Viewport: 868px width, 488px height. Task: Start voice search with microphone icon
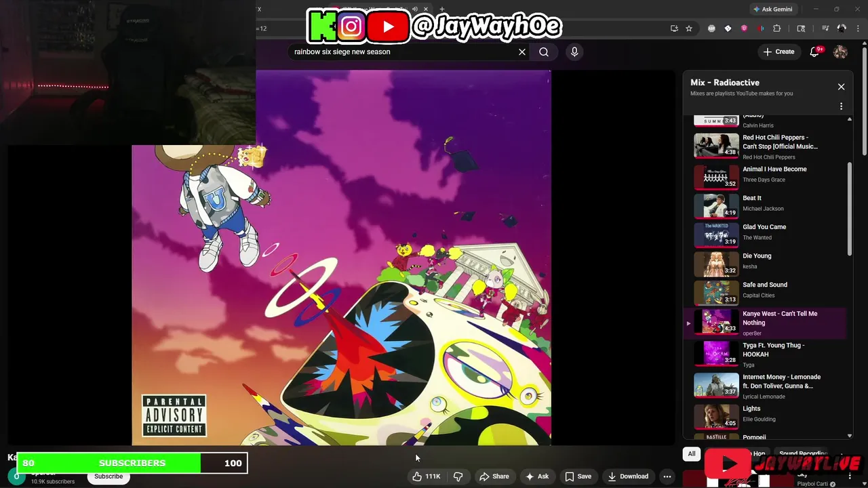click(x=574, y=52)
